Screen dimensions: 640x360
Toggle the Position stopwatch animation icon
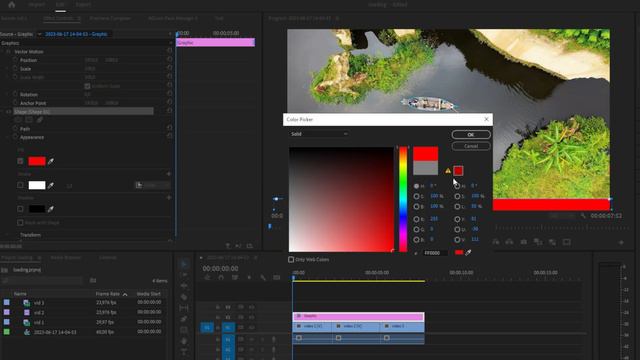pos(15,60)
